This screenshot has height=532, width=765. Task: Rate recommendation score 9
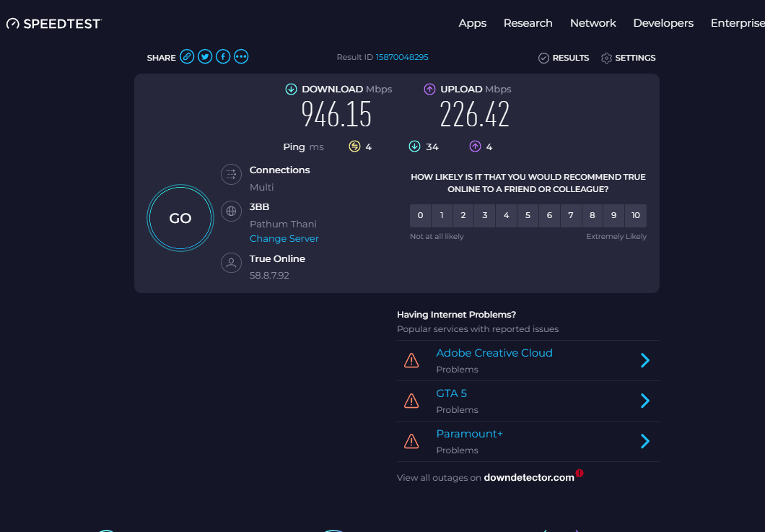(613, 216)
